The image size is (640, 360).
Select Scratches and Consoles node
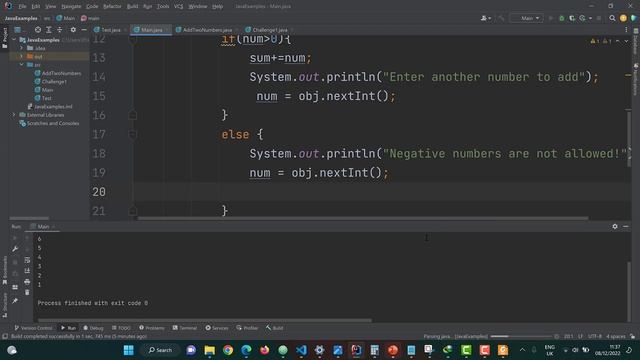[49, 123]
